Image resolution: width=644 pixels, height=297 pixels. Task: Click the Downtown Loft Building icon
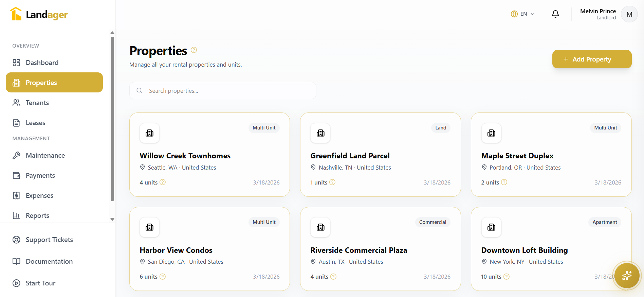491,227
